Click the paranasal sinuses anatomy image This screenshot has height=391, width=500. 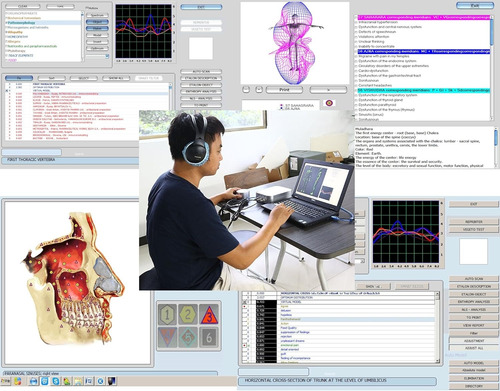click(73, 278)
